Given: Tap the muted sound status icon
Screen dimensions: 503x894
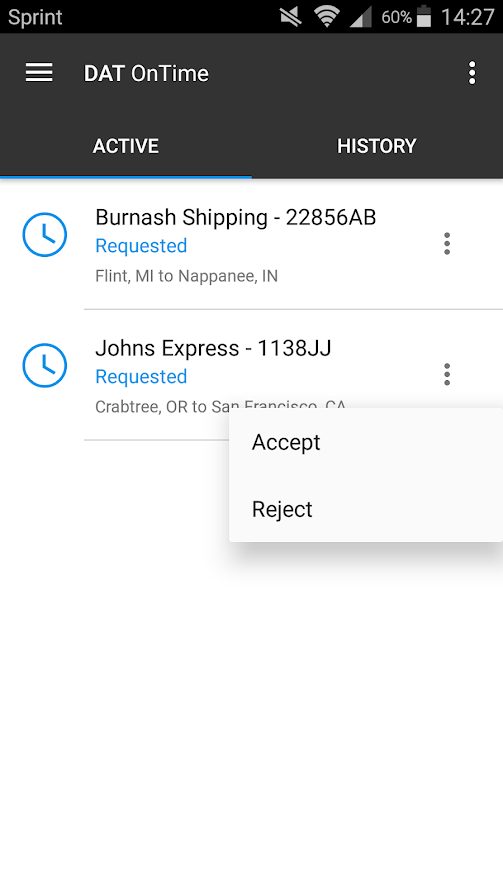Looking at the screenshot, I should click(291, 17).
